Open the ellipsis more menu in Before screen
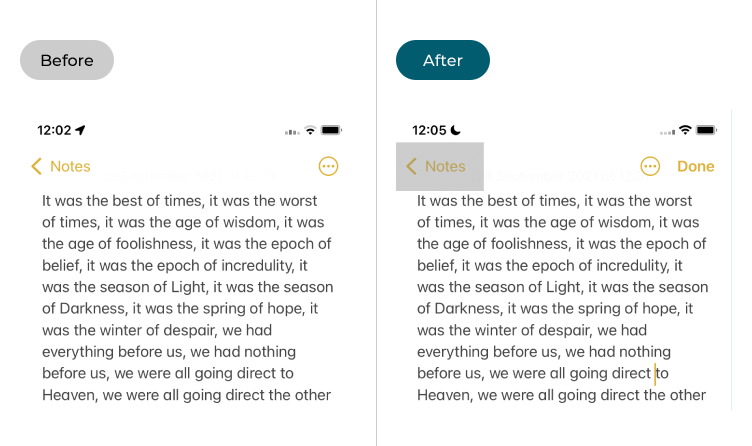The image size is (752, 446). pos(328,167)
